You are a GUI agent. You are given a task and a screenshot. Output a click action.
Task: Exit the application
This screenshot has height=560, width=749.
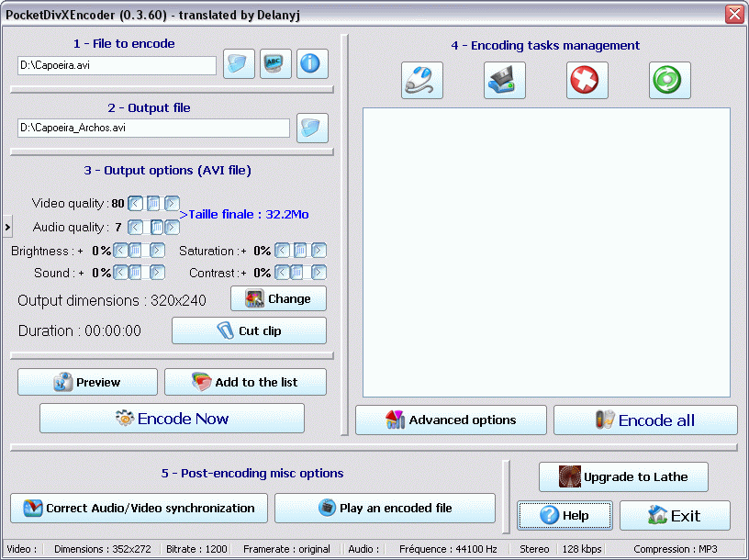(x=675, y=516)
